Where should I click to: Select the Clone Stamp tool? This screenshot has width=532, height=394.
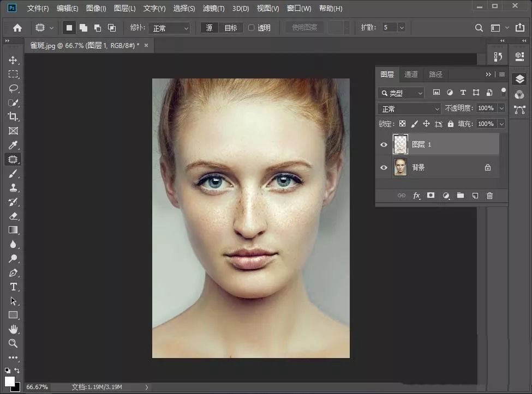[x=13, y=187]
